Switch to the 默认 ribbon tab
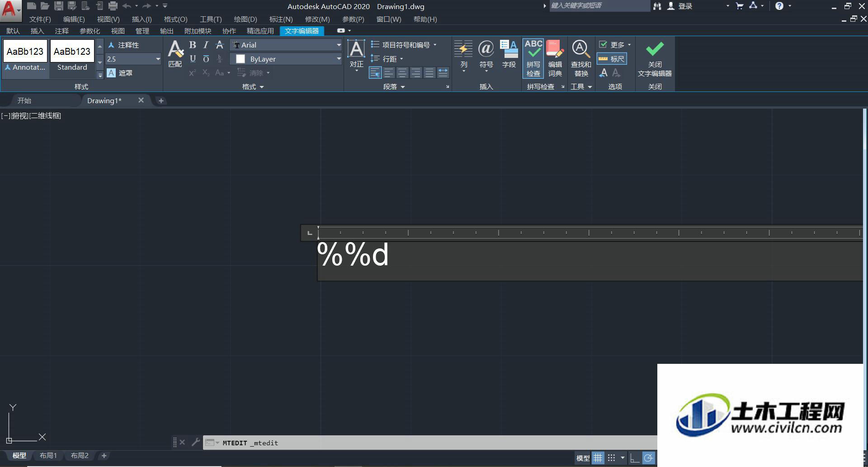 [x=13, y=31]
